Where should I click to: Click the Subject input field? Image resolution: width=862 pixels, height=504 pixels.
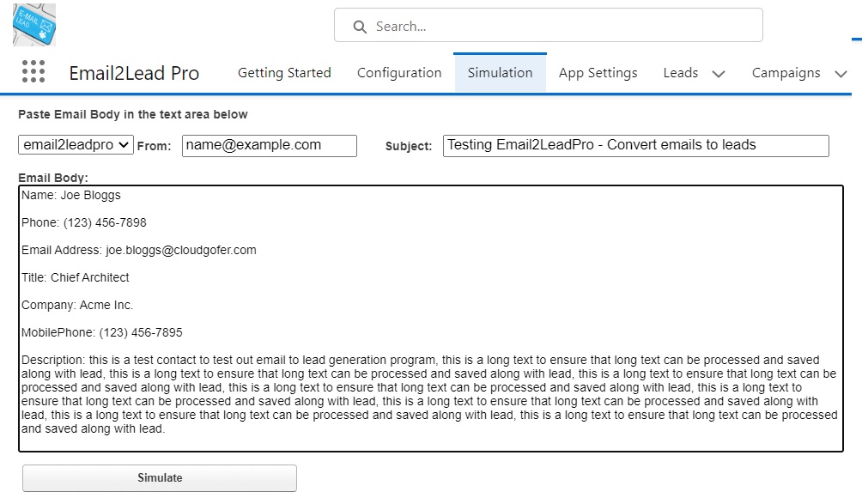click(636, 146)
